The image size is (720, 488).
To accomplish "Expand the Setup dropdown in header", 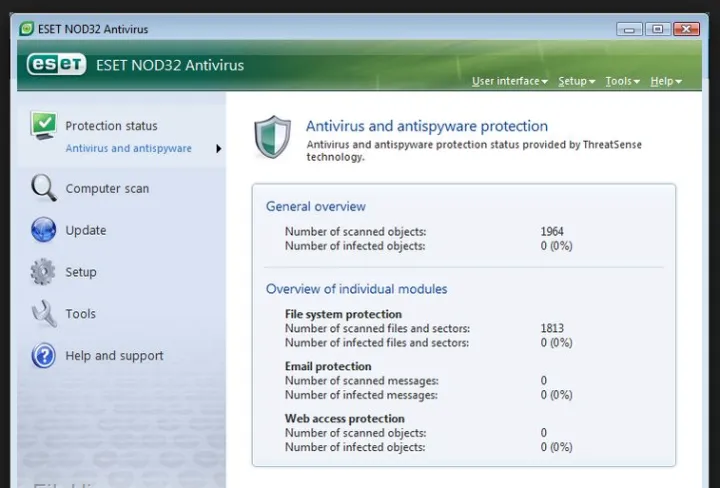I will tap(576, 81).
